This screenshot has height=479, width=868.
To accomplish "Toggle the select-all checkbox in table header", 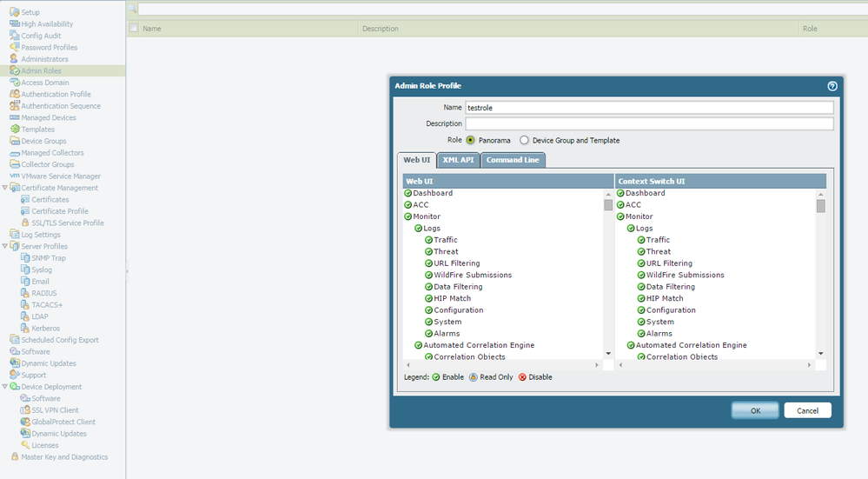I will (133, 29).
